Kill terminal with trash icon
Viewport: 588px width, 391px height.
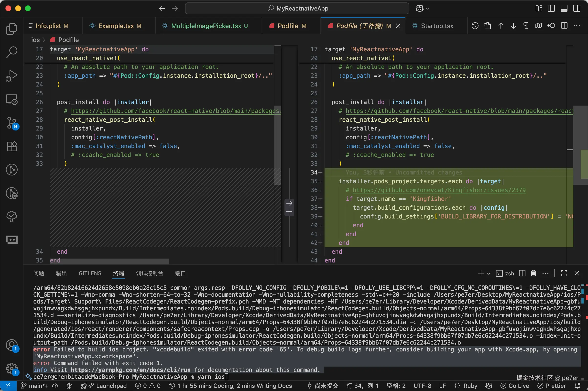pyautogui.click(x=534, y=273)
